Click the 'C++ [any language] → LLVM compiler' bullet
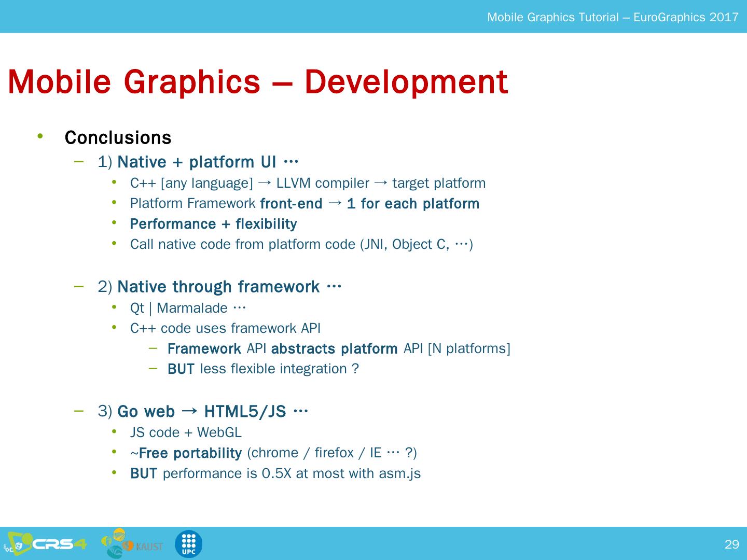 308,183
